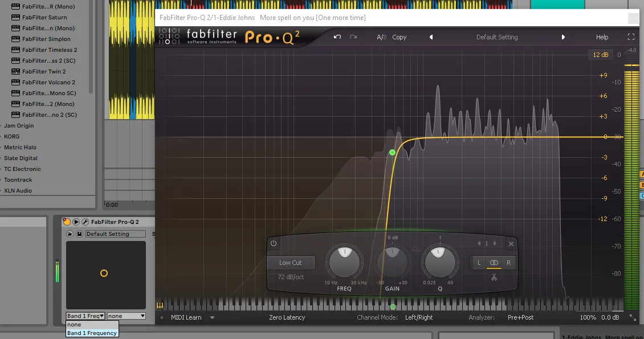Open plug-in window with wrench icon

85,222
